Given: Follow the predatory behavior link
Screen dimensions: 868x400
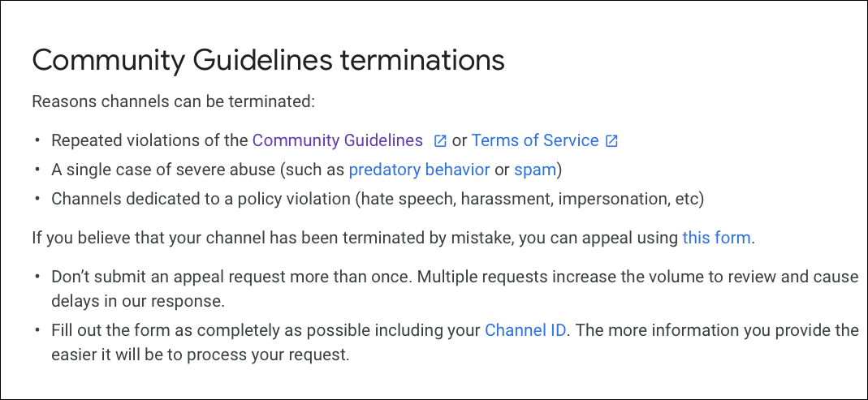Looking at the screenshot, I should pyautogui.click(x=419, y=170).
